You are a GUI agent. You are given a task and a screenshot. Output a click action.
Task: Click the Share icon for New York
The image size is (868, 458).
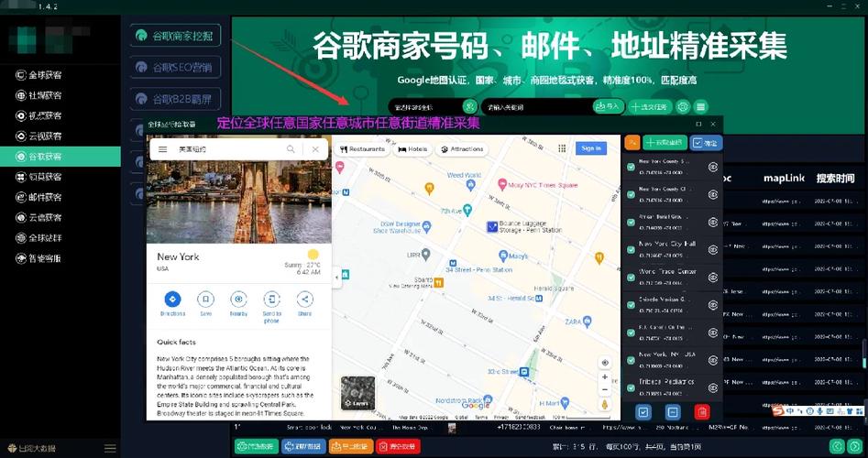tap(304, 300)
